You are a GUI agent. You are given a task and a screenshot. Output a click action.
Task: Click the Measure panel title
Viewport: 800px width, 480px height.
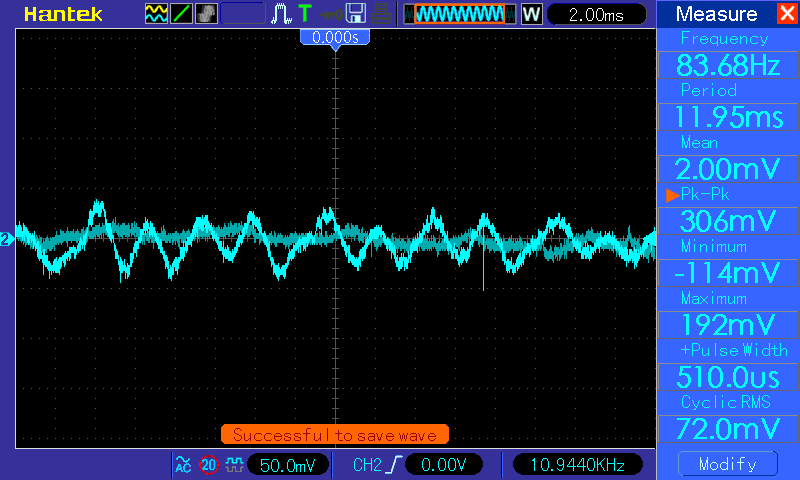point(716,14)
